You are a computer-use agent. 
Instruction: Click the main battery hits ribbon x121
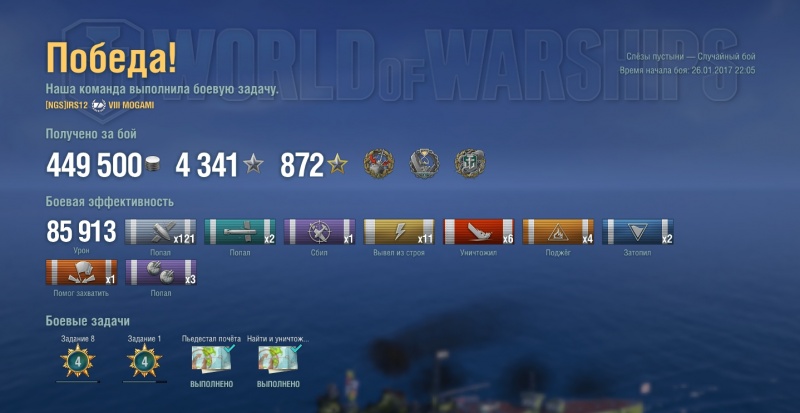pyautogui.click(x=161, y=232)
